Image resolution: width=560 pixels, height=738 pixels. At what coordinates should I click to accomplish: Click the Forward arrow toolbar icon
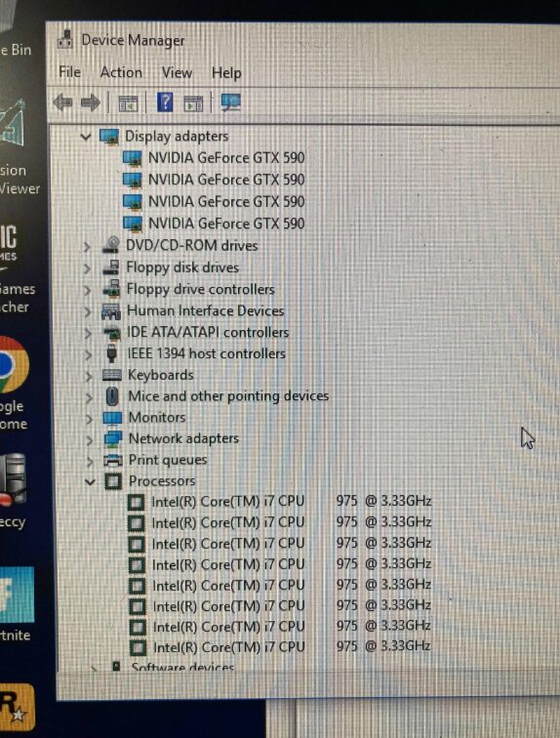(x=91, y=102)
